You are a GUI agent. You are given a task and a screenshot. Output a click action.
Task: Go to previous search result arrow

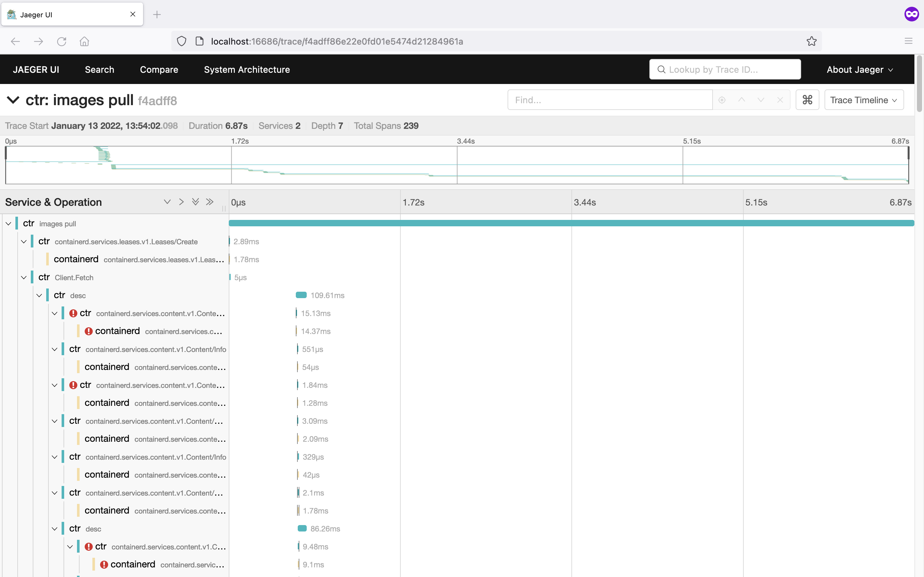pyautogui.click(x=741, y=100)
